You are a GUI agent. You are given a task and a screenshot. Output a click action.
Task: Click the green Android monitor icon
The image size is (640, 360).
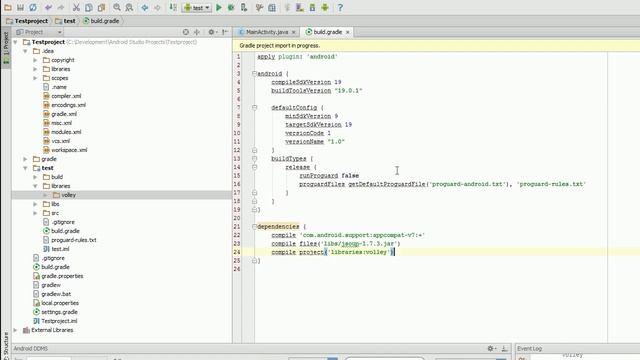coord(325,7)
